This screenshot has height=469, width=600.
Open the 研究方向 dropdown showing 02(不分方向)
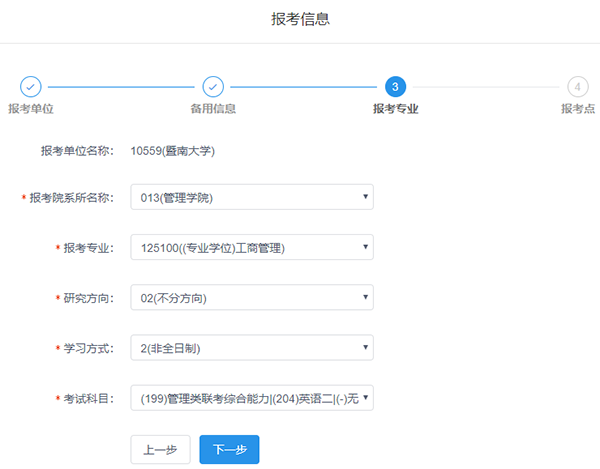[x=251, y=297]
